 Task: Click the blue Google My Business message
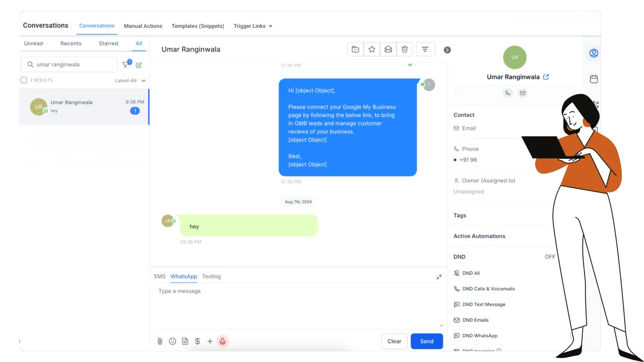point(348,127)
